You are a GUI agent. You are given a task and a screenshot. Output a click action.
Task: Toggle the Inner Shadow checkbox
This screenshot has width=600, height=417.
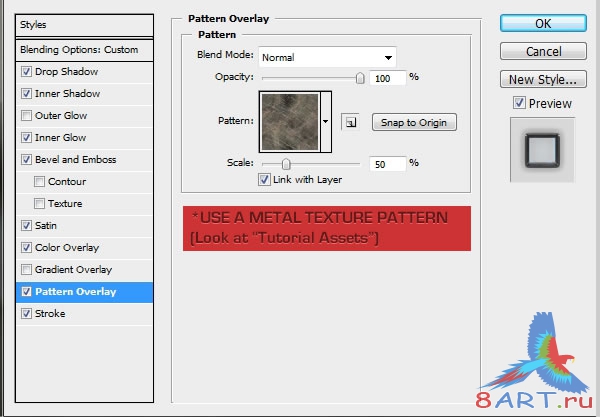26,93
